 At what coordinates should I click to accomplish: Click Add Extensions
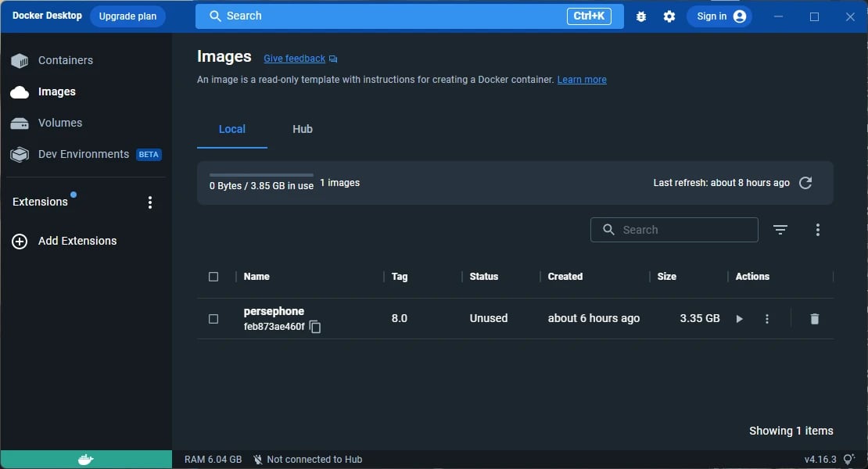click(77, 241)
